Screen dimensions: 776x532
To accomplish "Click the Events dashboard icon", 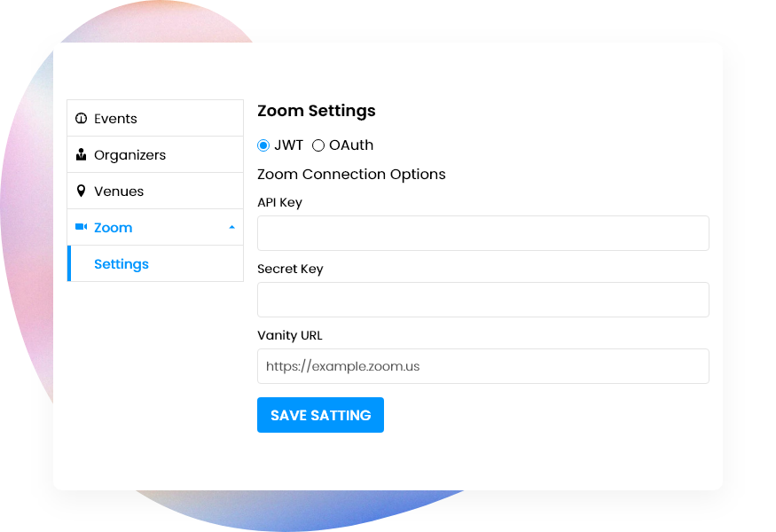I will click(81, 118).
